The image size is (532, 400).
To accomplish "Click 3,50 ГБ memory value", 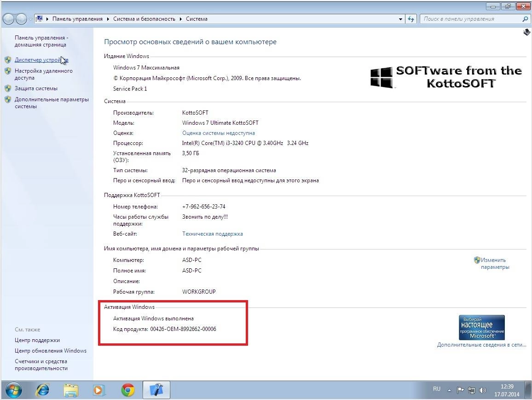I will pos(191,153).
